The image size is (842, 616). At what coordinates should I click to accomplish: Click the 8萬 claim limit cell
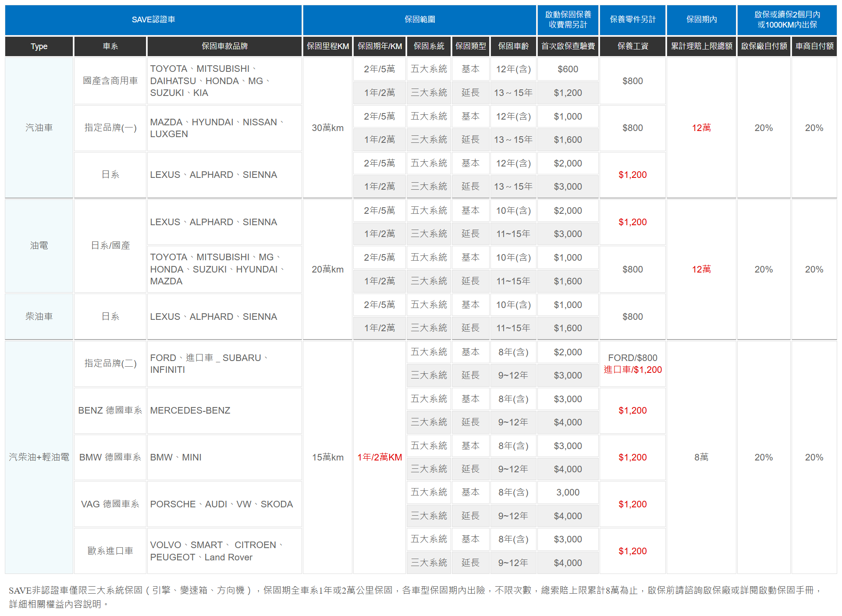[701, 457]
